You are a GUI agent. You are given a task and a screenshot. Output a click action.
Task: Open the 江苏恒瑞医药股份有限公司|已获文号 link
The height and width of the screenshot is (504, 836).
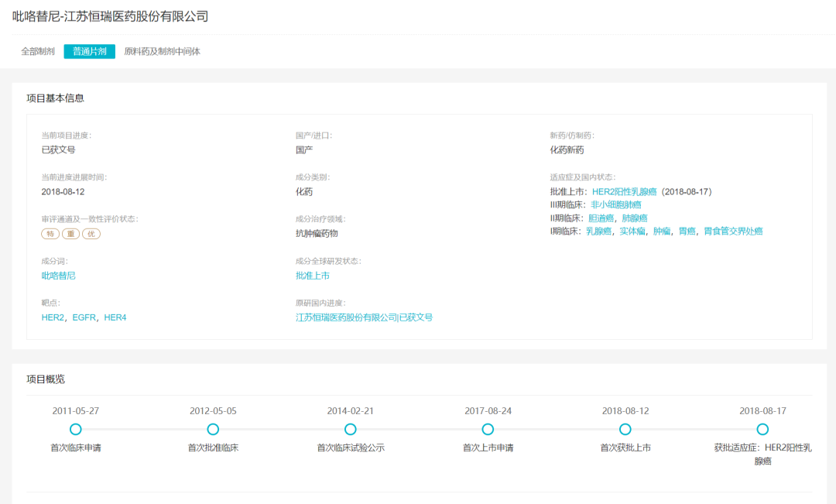(x=364, y=317)
